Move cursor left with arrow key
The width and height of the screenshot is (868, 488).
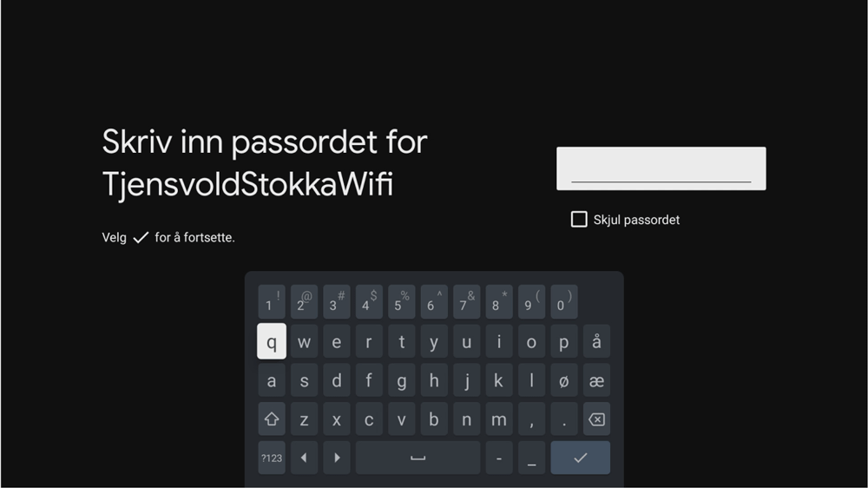[x=304, y=458]
